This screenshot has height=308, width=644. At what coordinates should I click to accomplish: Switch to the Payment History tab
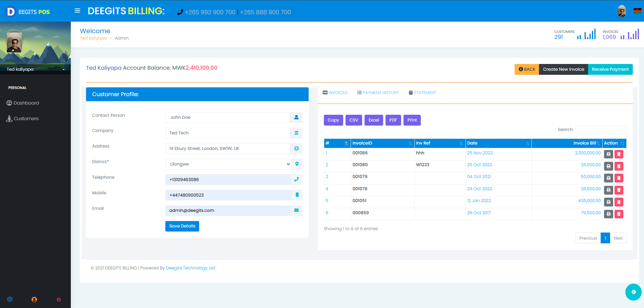pos(378,93)
